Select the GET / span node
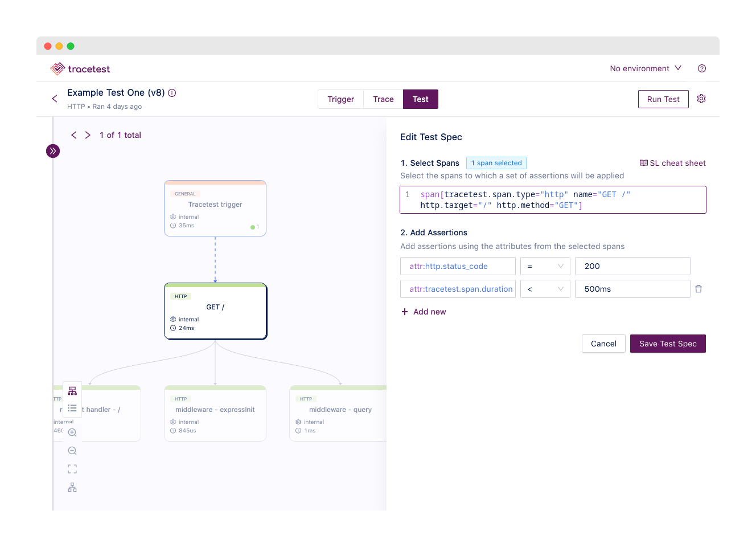This screenshot has height=547, width=756. click(215, 311)
